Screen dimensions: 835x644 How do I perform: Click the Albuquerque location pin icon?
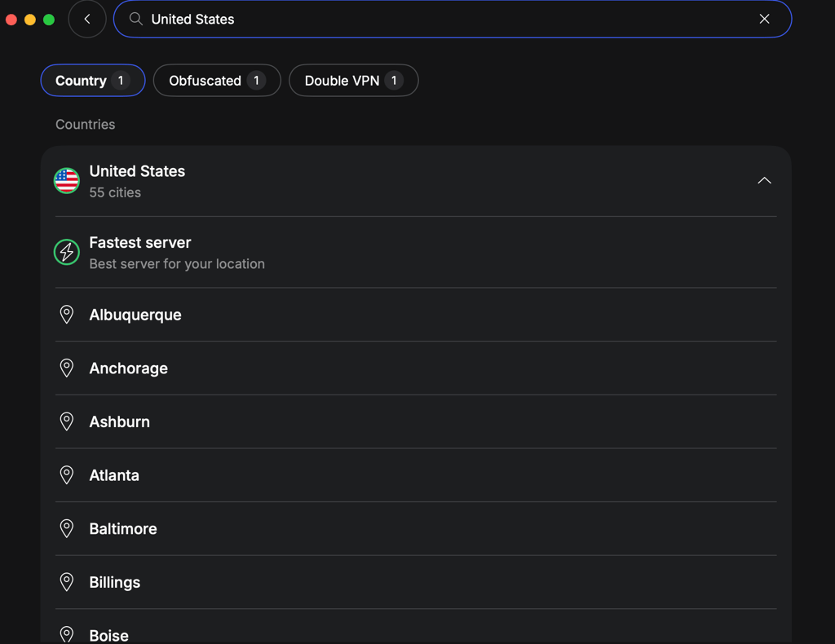(x=67, y=315)
